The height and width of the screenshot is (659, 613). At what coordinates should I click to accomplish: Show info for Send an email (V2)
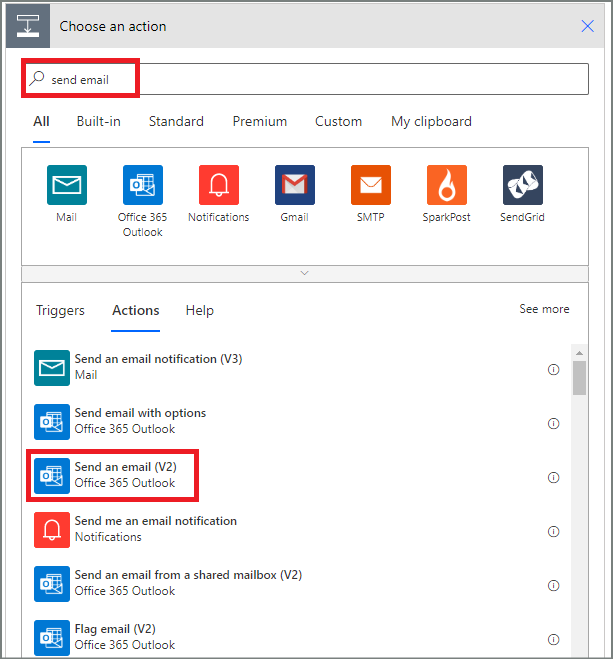click(x=553, y=477)
